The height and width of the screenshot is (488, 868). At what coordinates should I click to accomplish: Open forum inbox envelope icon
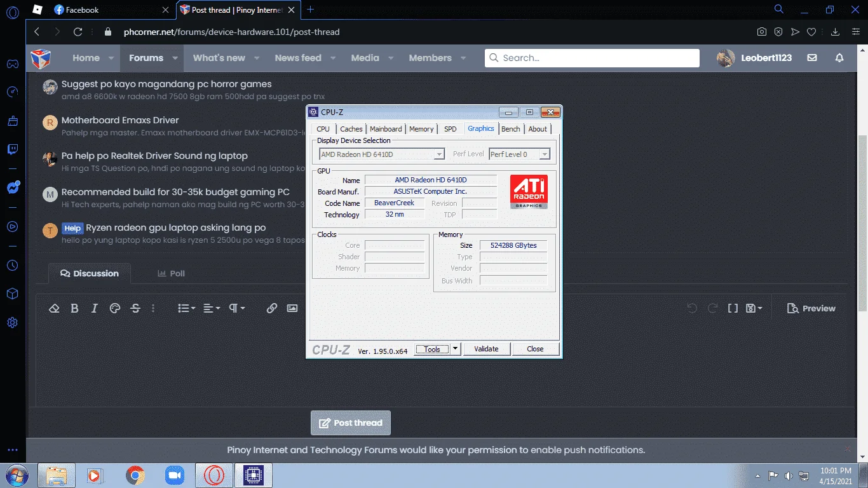click(812, 58)
